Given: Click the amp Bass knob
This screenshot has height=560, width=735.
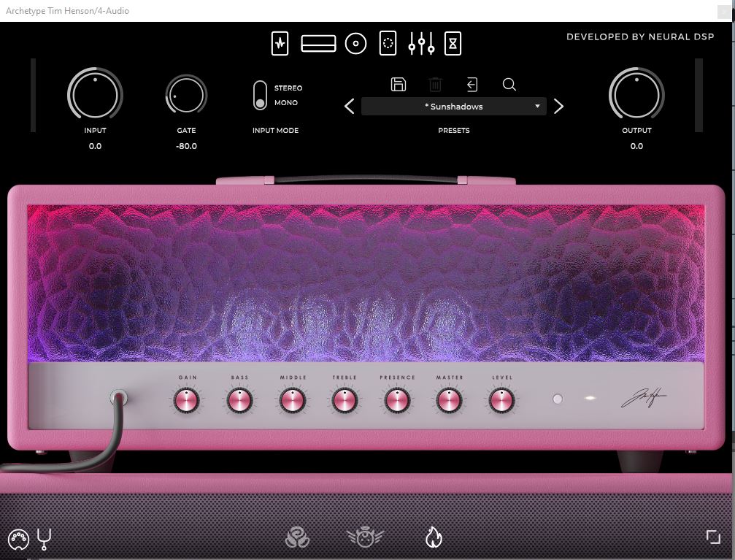Looking at the screenshot, I should click(x=239, y=401).
